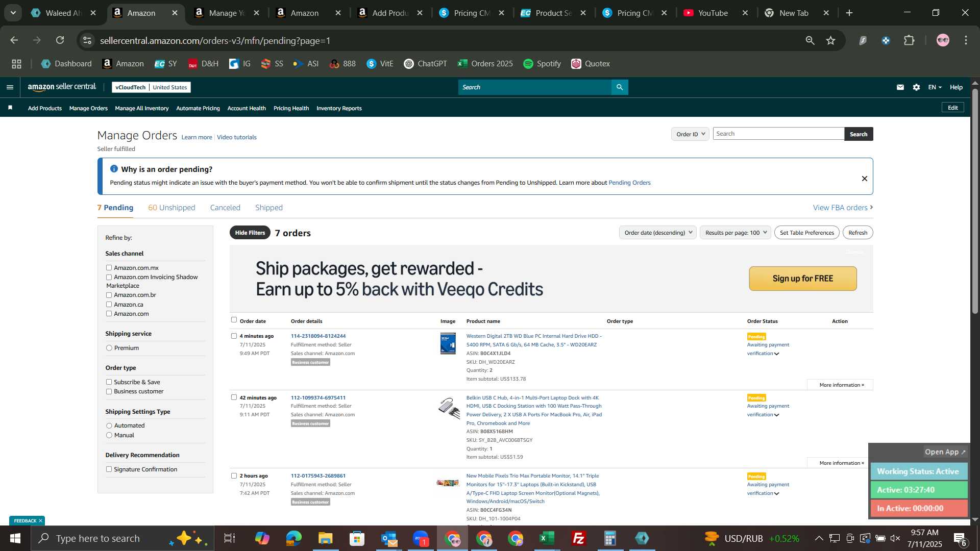Open the tab search dropdown arrow
980x551 pixels.
pyautogui.click(x=13, y=13)
